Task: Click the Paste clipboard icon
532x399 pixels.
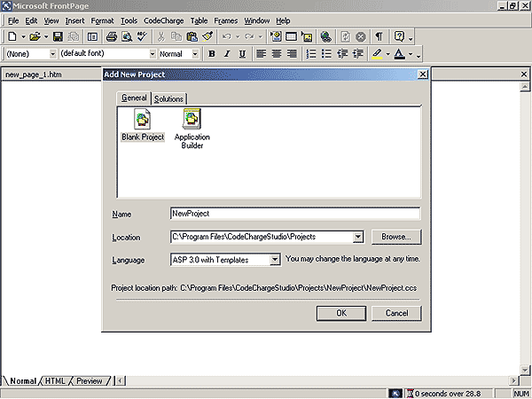Action: 192,36
